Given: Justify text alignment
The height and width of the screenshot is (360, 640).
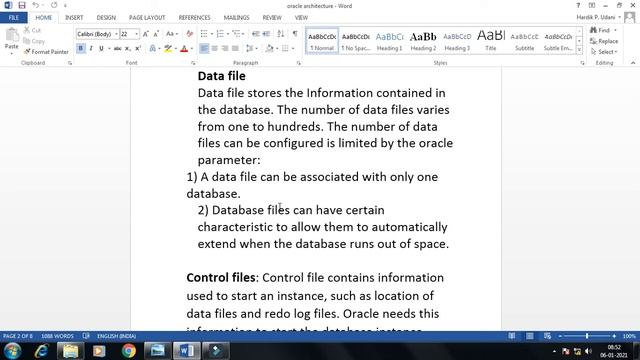Looking at the screenshot, I should (x=235, y=49).
